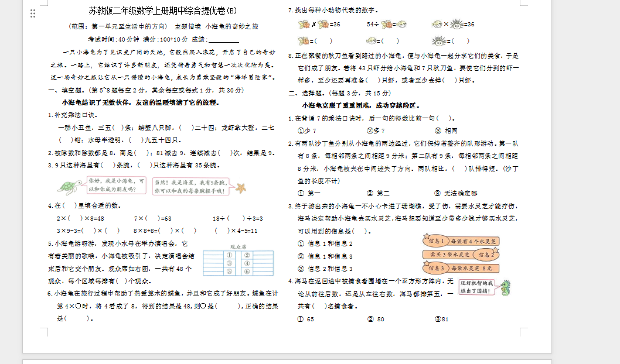
Task: Click the turtle's pink speech bubble
Action: pyautogui.click(x=116, y=186)
